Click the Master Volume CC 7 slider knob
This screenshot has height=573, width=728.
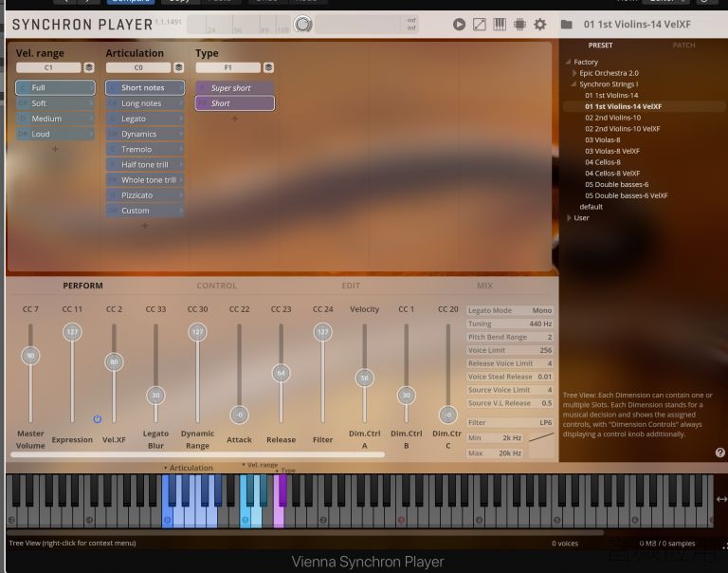point(30,356)
